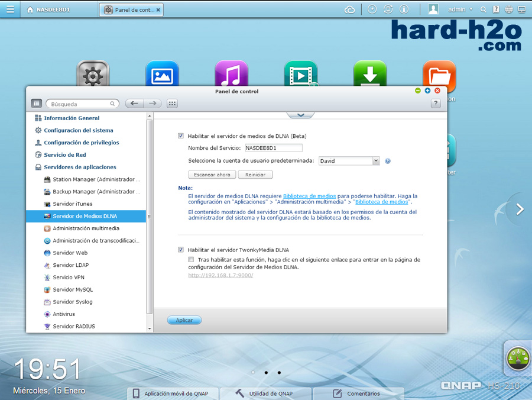This screenshot has width=532, height=400.
Task: Click the Aplicar button
Action: 184,320
